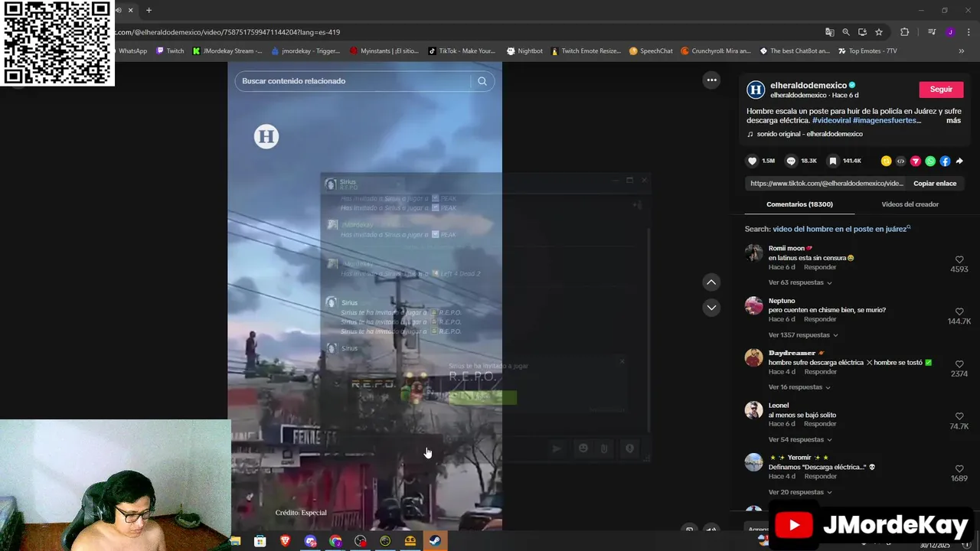Open the browser extensions puzzle icon
Screen dimensions: 980x551
pyautogui.click(x=904, y=32)
